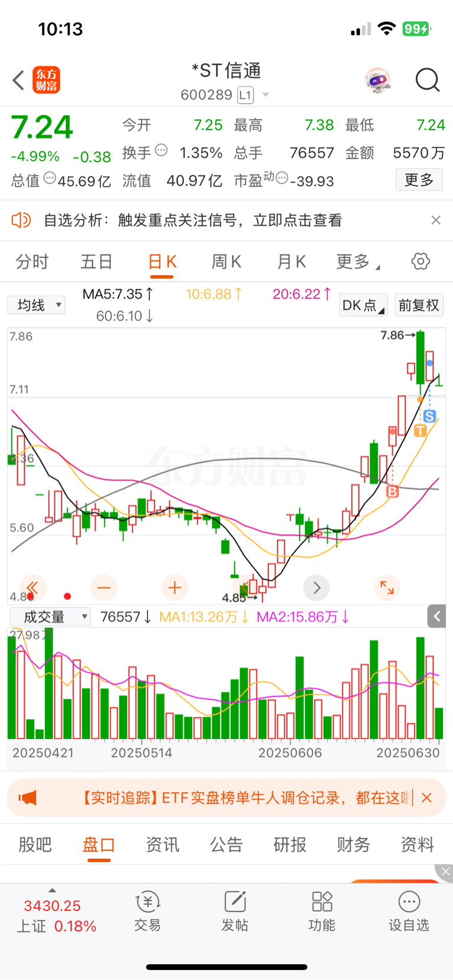
Task: Open 自选分析 signal notice
Action: pos(193,220)
